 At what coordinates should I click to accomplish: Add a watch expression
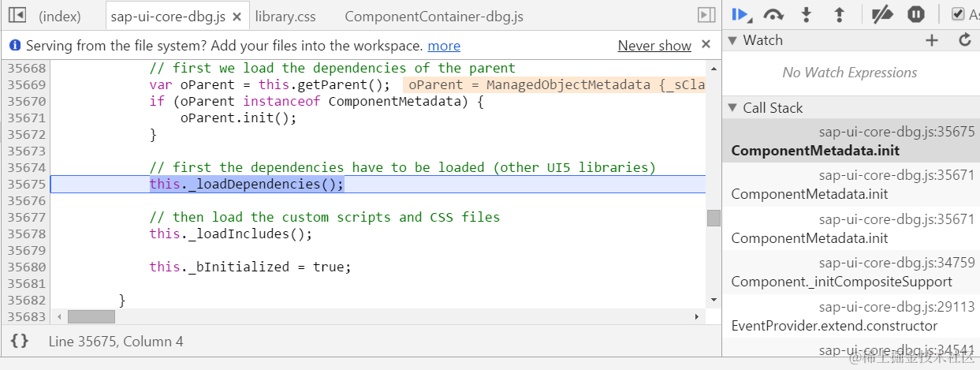[x=932, y=40]
